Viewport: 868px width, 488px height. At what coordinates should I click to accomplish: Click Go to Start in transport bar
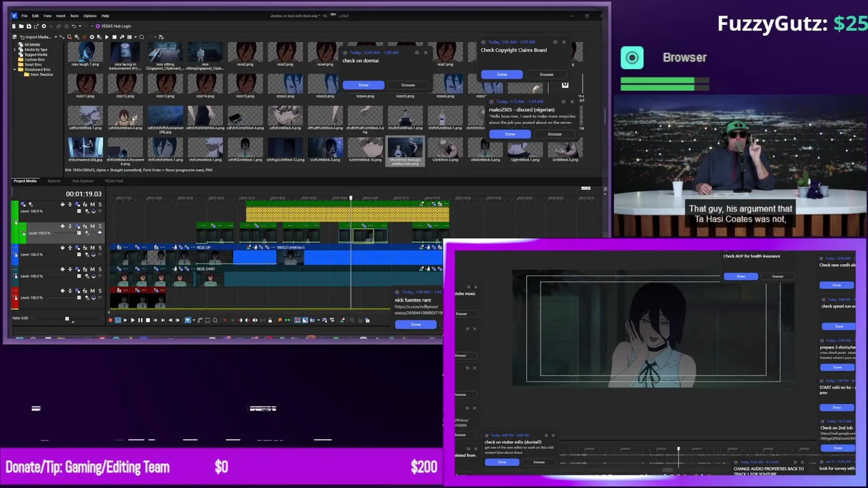pyautogui.click(x=155, y=320)
